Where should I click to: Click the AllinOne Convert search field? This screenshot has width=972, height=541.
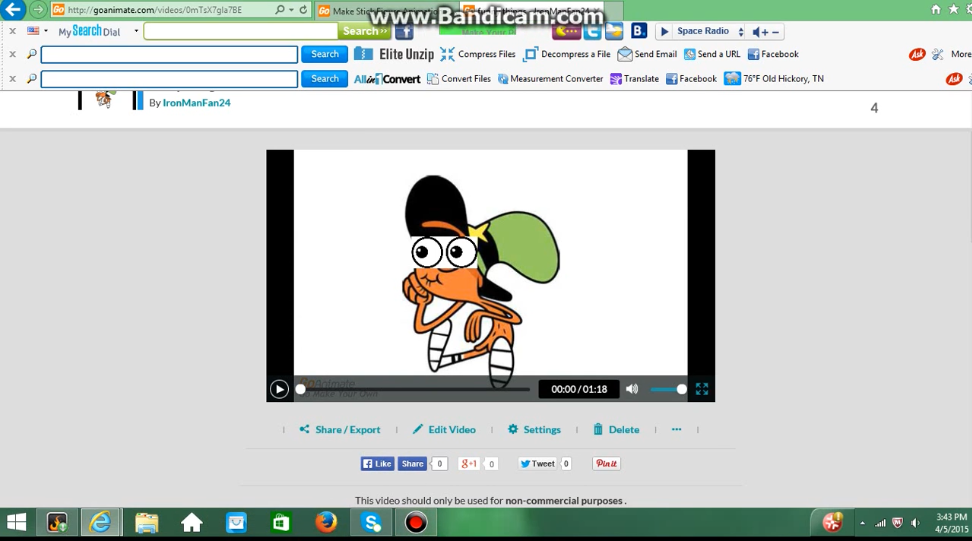pos(169,79)
